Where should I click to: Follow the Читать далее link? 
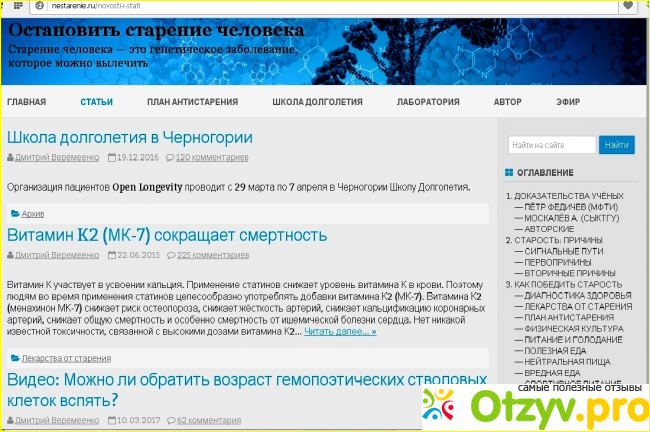(x=340, y=331)
